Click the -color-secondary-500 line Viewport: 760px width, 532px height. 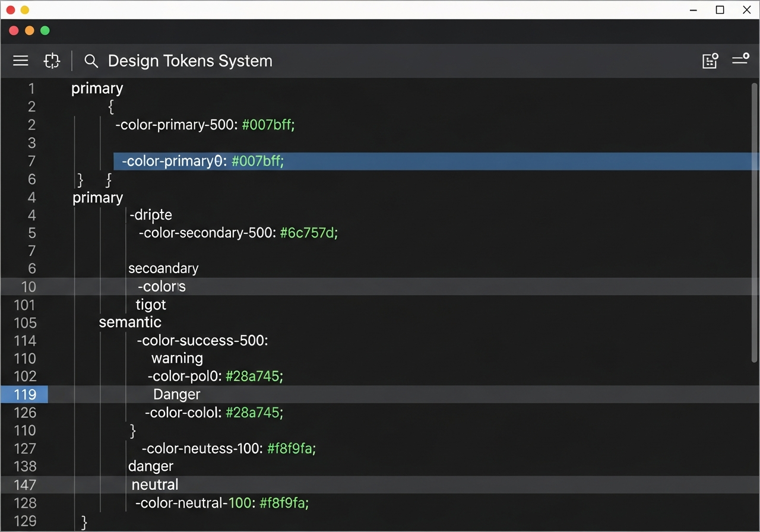[x=238, y=233]
